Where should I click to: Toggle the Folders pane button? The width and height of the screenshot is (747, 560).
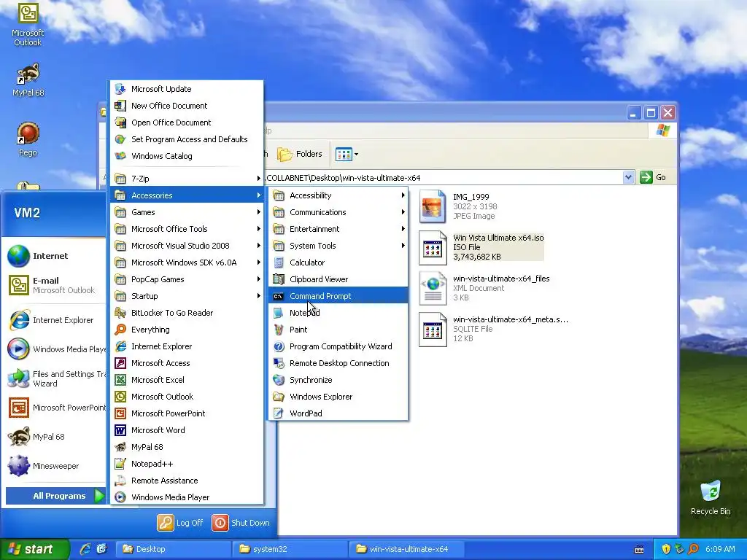[299, 154]
